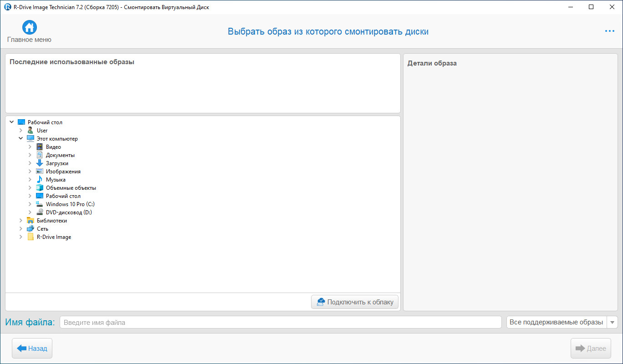Expand the Библиотеки node
The height and width of the screenshot is (364, 623).
point(20,221)
